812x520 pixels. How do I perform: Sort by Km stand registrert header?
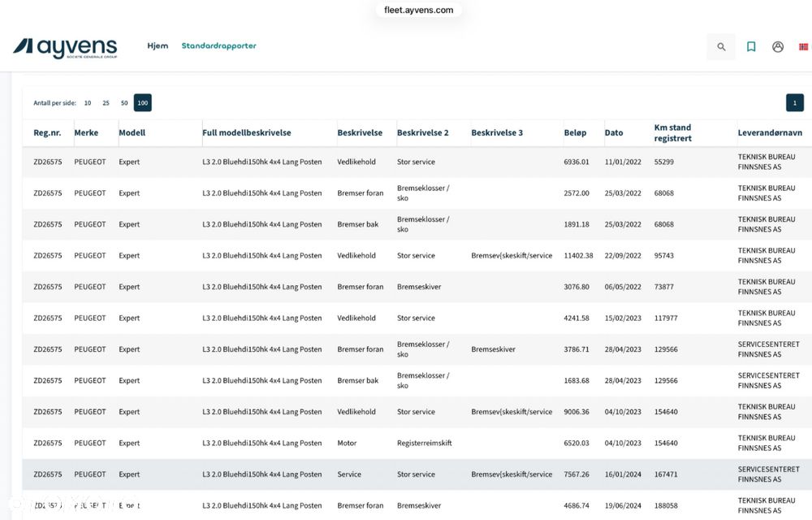672,132
